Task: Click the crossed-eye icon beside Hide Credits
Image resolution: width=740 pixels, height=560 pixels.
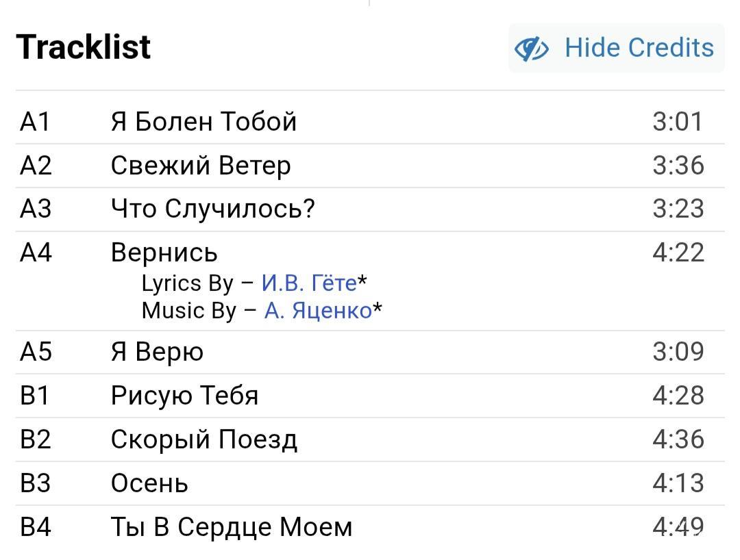Action: click(532, 49)
